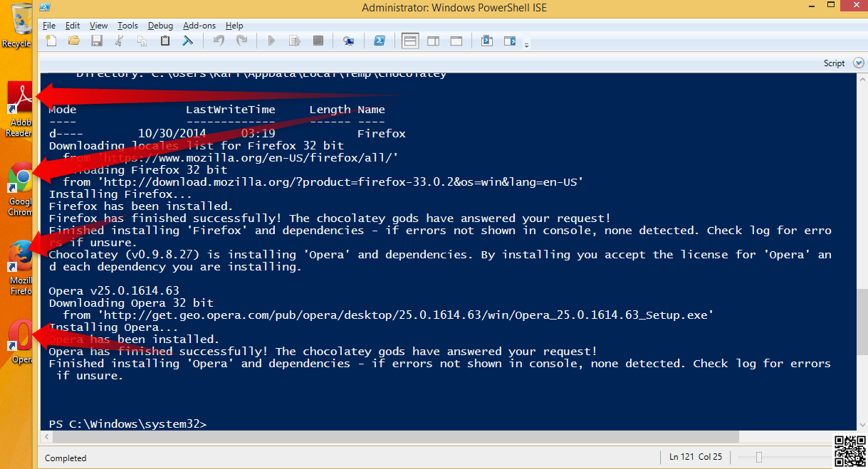This screenshot has height=469, width=868.
Task: Click the window title 'Administrator: Windows PowerShell ISE'
Action: 454,8
